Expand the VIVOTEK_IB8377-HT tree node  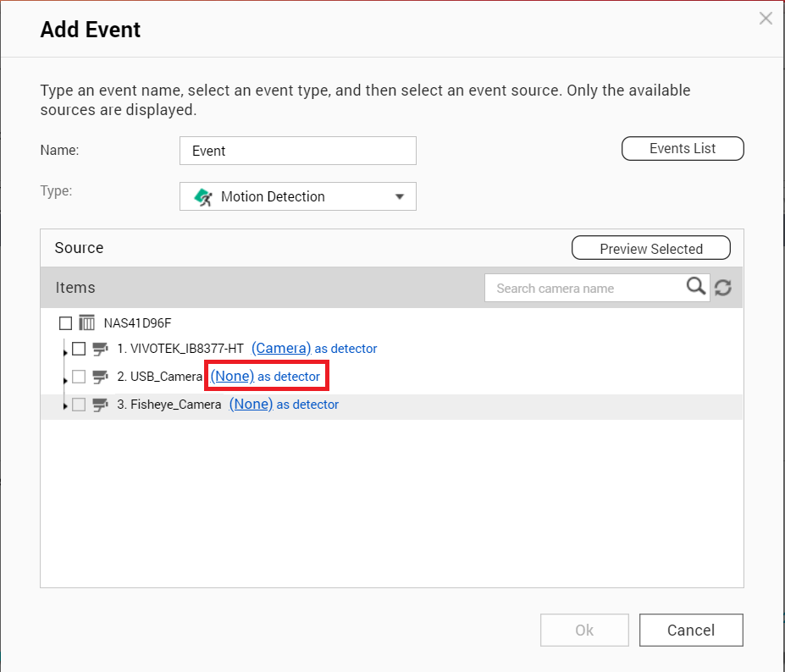point(65,352)
